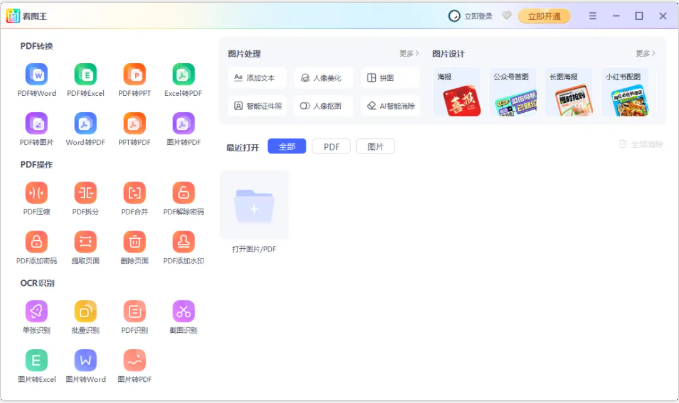Open the PDF拆分 tool
679x403 pixels.
(x=86, y=199)
